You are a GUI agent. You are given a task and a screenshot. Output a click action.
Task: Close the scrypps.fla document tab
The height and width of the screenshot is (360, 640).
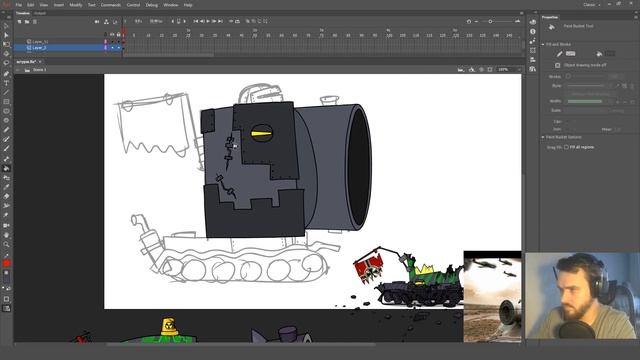coord(40,62)
